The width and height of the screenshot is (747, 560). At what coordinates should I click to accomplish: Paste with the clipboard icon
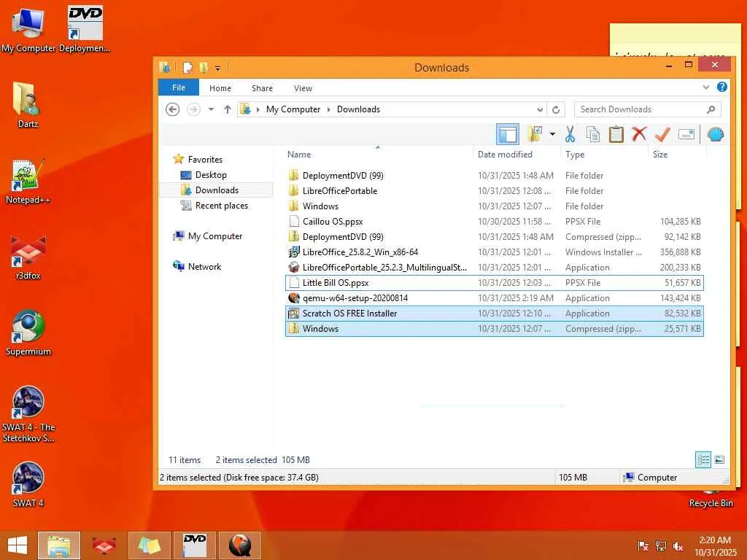[x=616, y=134]
